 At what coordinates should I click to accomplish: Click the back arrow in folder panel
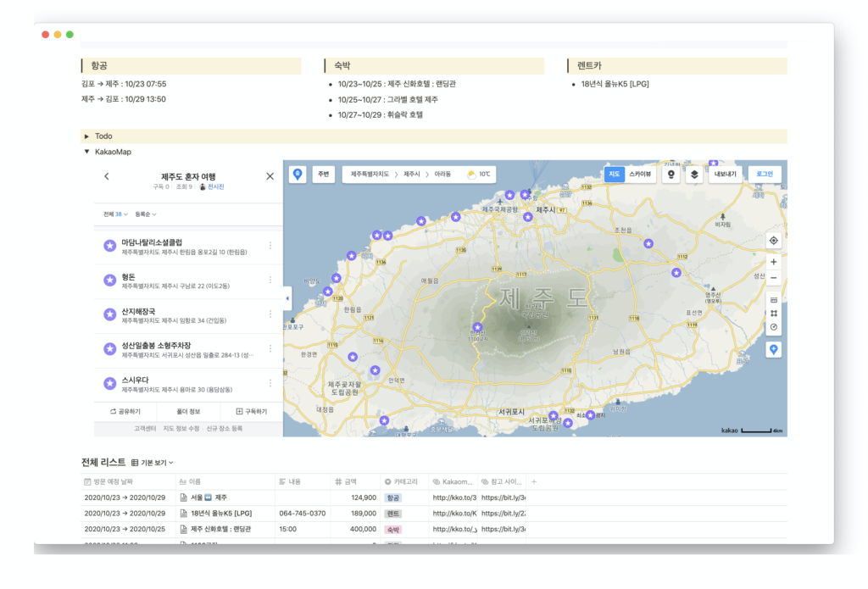(x=106, y=176)
